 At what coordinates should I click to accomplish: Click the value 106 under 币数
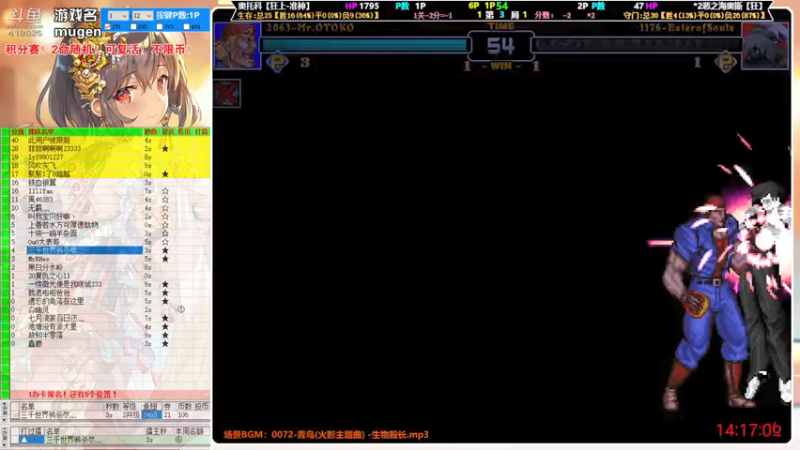click(183, 415)
